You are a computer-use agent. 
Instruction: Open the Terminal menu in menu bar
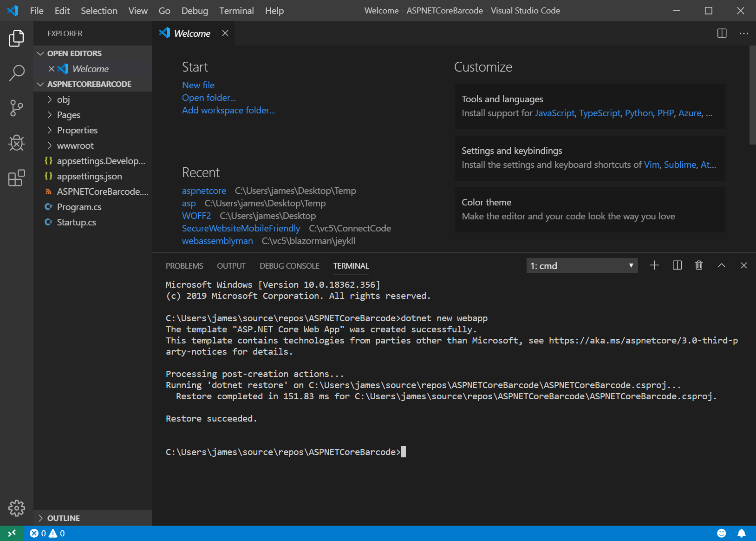236,11
